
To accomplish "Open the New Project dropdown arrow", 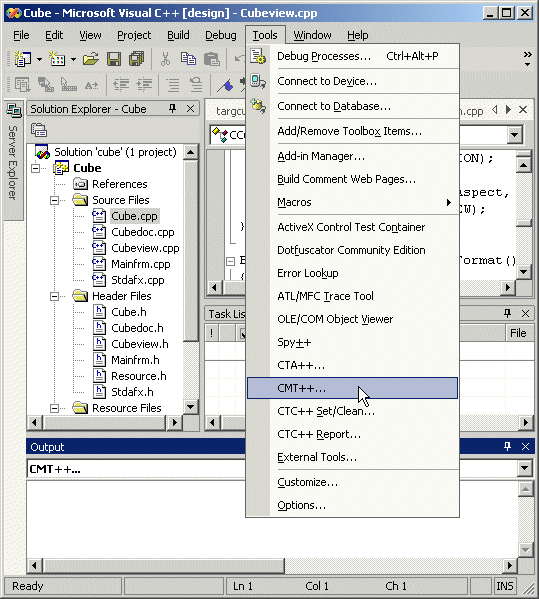I will click(39, 59).
